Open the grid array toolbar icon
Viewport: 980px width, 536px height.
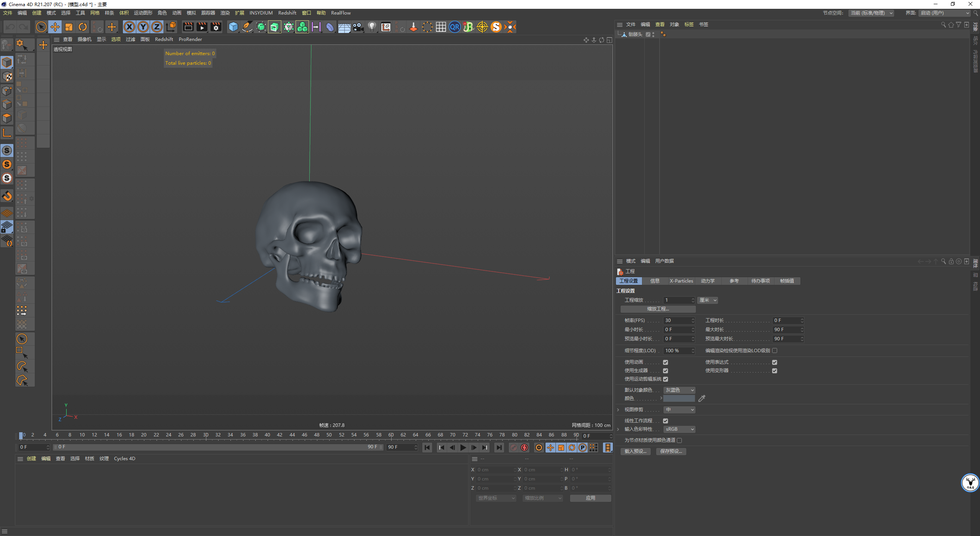[x=441, y=27]
